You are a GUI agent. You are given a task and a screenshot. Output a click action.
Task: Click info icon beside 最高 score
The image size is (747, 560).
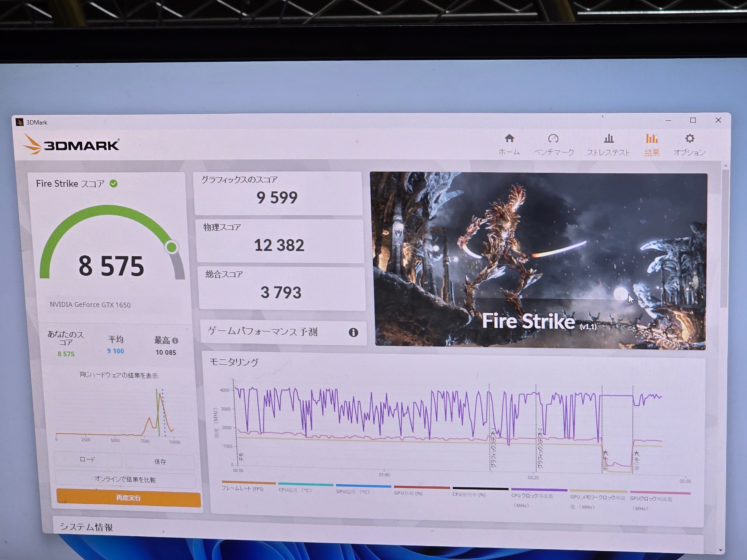pyautogui.click(x=175, y=341)
